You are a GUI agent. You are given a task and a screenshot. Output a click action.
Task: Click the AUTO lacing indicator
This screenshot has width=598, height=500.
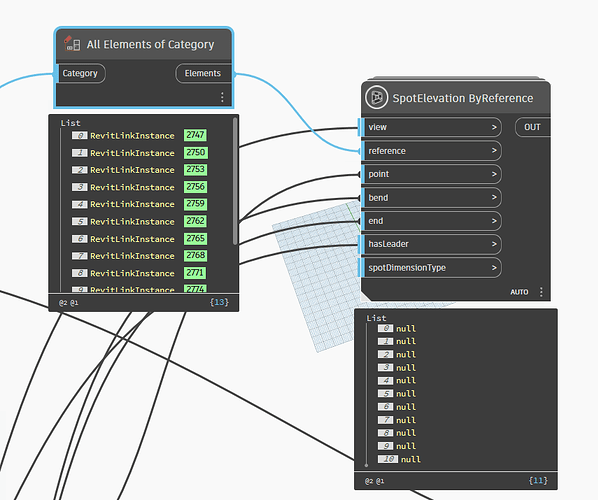tap(519, 292)
